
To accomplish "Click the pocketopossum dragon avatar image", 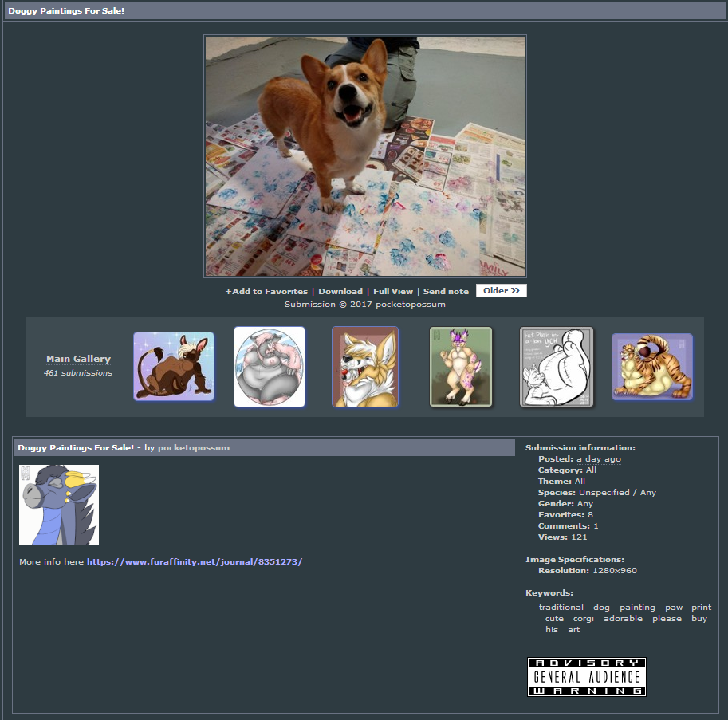I will [x=59, y=505].
